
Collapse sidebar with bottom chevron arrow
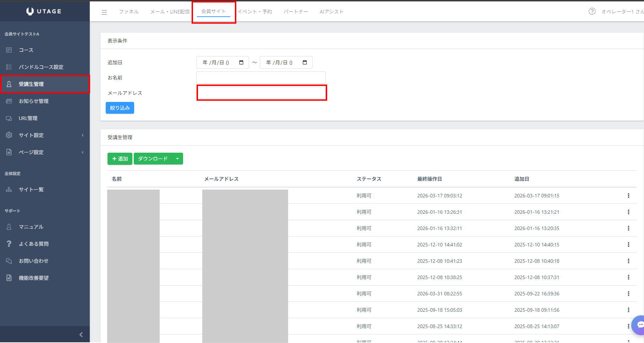tap(81, 334)
